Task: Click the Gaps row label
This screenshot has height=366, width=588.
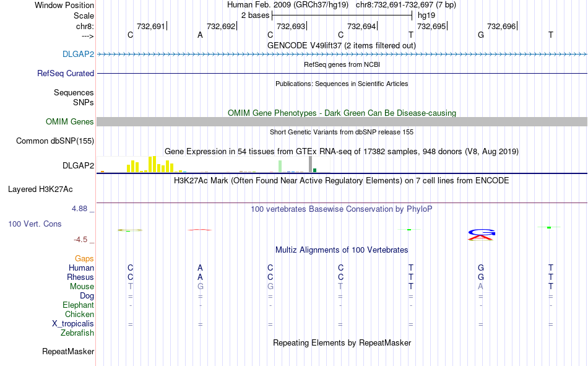Action: tap(84, 258)
